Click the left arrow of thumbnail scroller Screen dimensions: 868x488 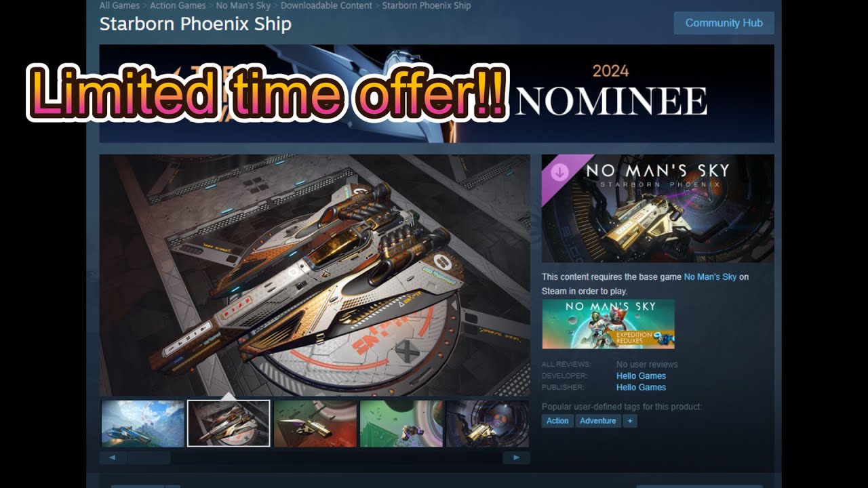pos(113,457)
